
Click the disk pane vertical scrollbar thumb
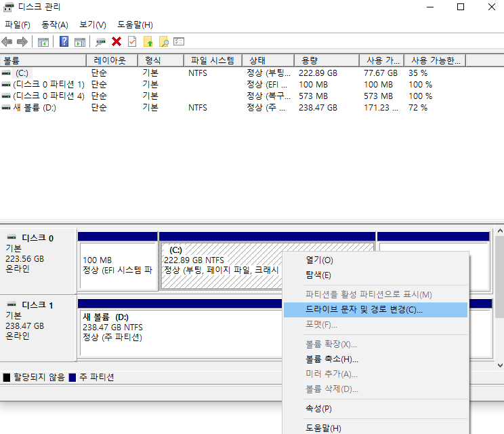(500, 277)
